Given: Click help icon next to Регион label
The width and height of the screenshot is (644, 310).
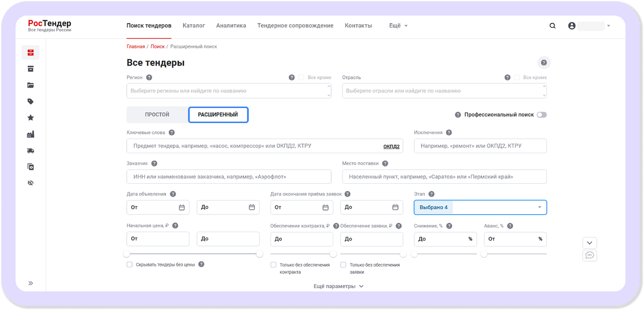Looking at the screenshot, I should tap(149, 77).
